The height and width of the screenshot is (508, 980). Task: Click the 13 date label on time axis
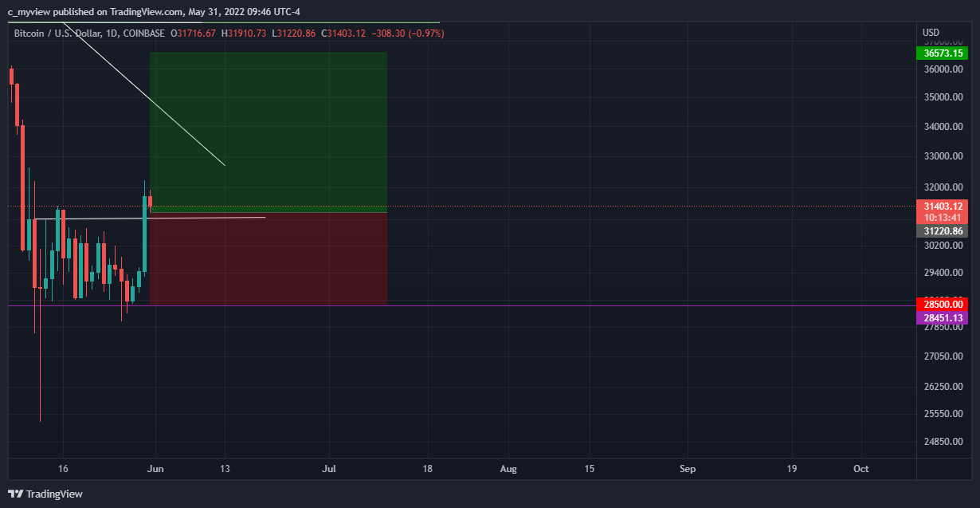[225, 469]
